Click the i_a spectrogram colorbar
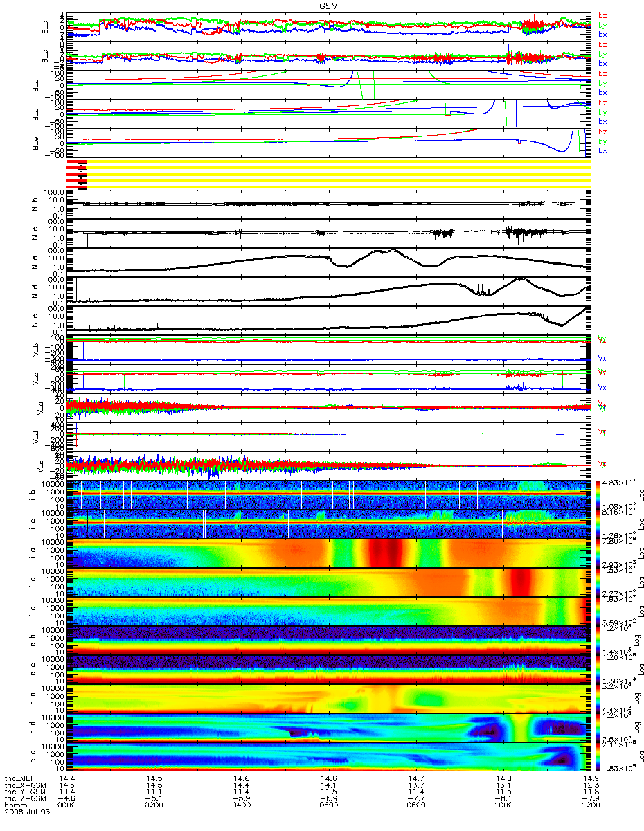644x831 pixels. [x=599, y=553]
